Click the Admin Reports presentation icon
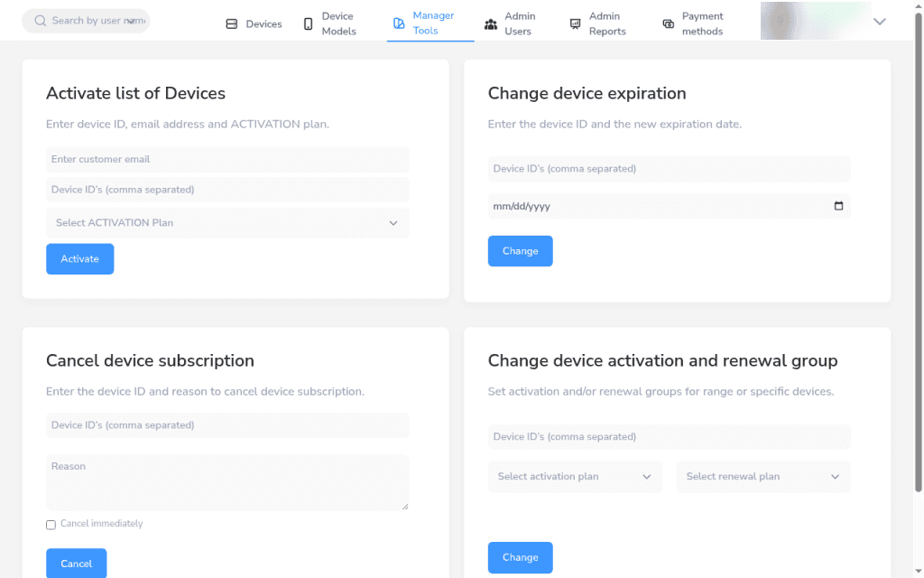This screenshot has height=578, width=924. (575, 24)
